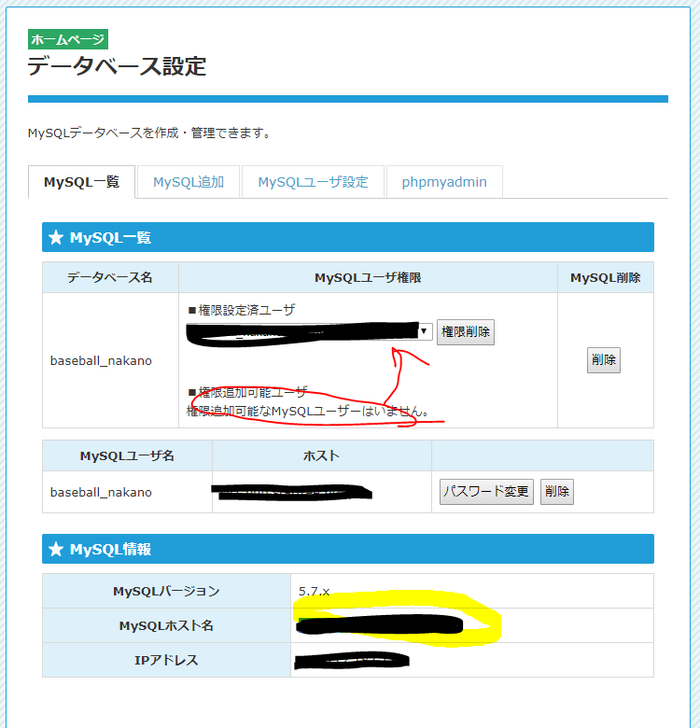Click the MySQLバージョン row label

166,591
